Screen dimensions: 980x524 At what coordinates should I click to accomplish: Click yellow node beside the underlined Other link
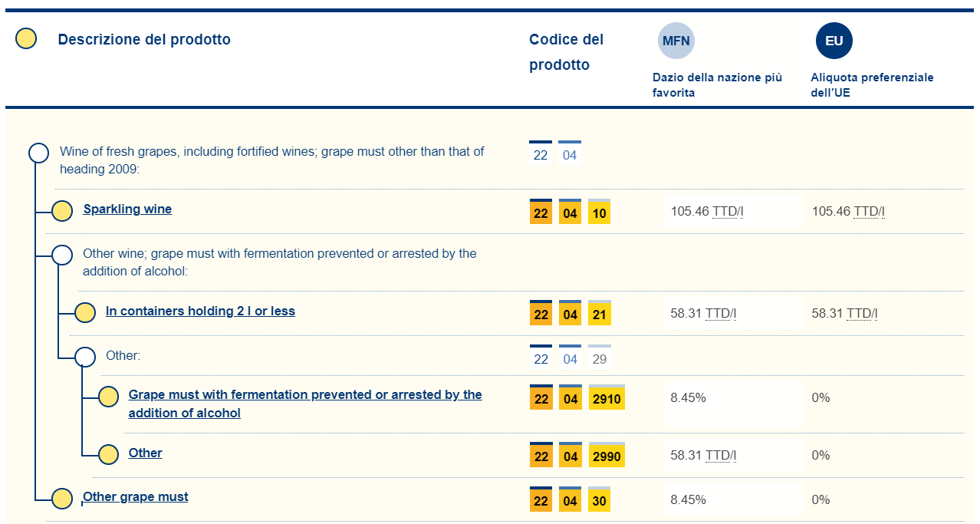click(109, 454)
